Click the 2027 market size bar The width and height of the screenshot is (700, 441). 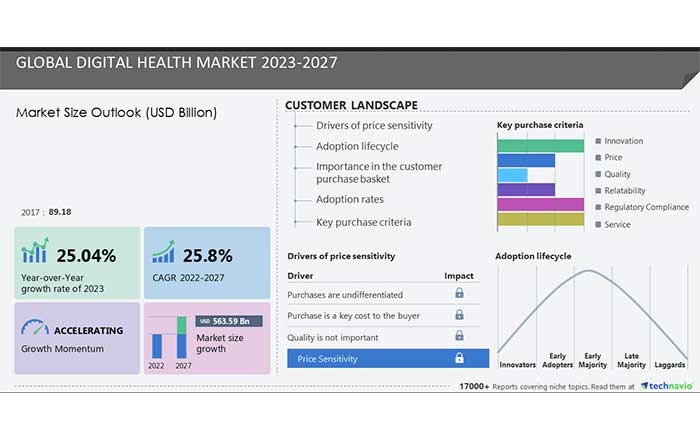[x=181, y=339]
